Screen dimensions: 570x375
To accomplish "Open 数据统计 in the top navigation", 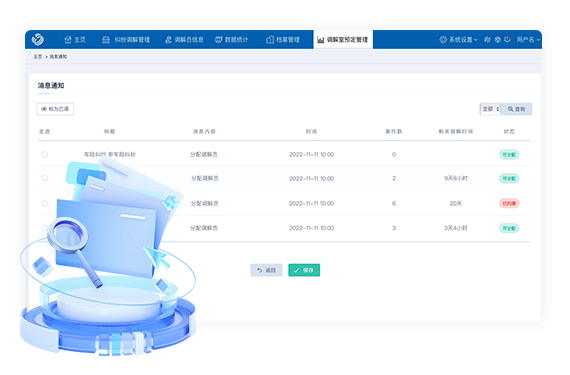I will tap(232, 40).
